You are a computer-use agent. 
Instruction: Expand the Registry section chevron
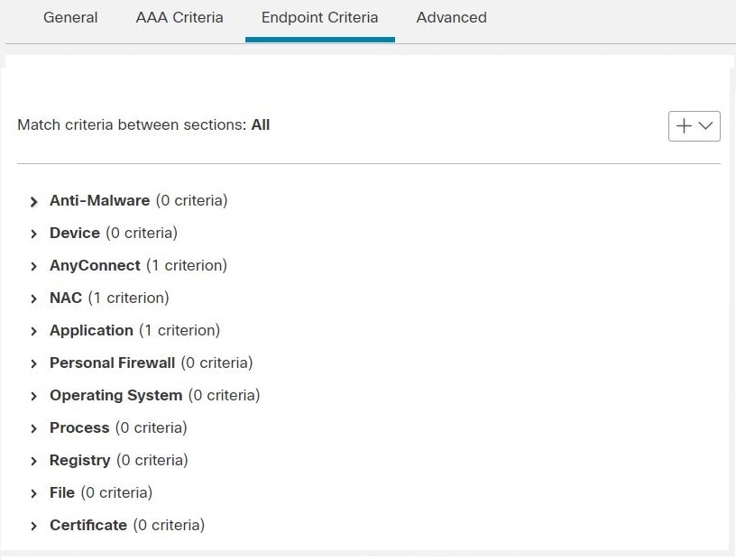(33, 461)
